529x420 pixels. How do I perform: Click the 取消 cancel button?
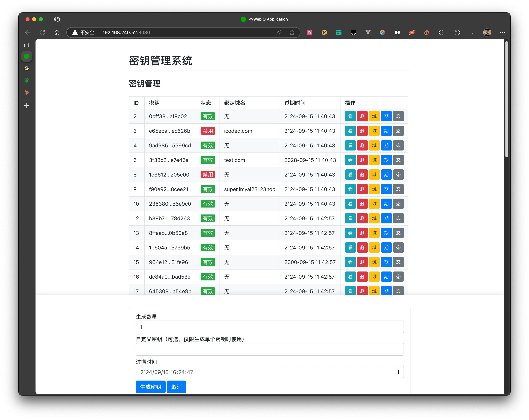(176, 387)
